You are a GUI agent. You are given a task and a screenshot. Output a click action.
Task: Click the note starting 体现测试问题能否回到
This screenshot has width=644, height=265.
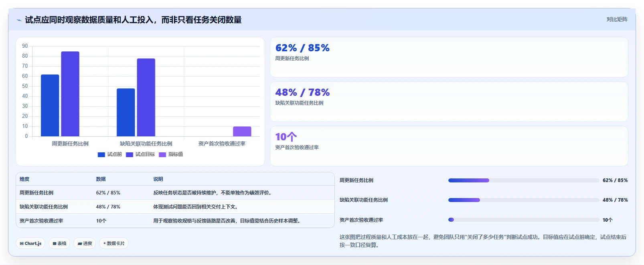[x=196, y=207]
